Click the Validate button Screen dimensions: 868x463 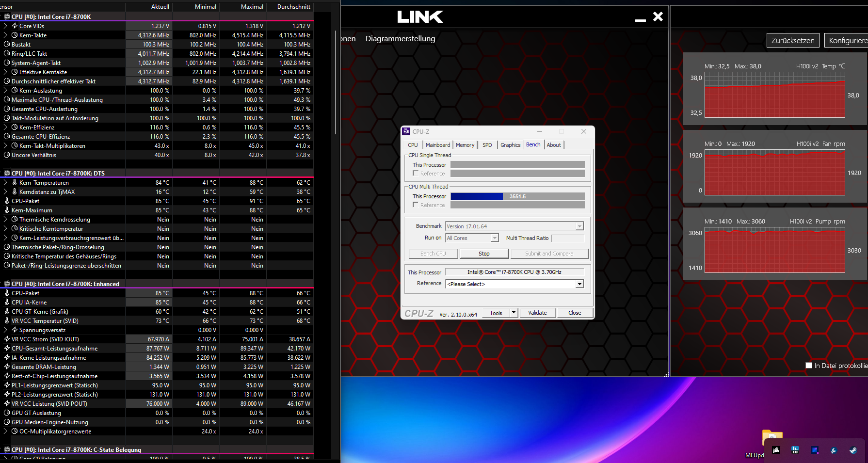pyautogui.click(x=537, y=313)
